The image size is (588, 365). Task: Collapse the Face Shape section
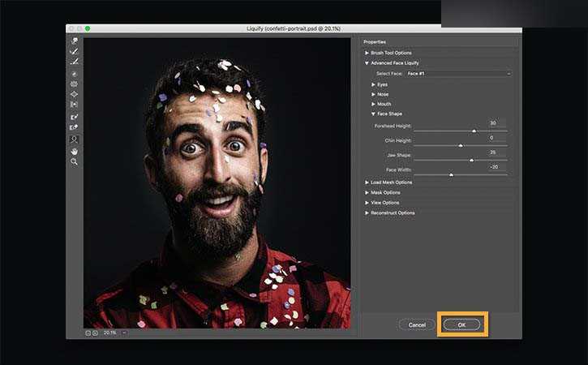[374, 114]
